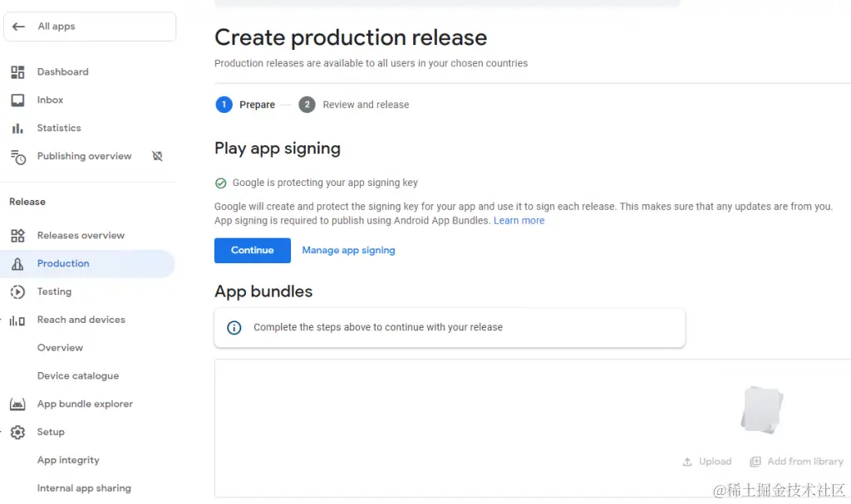The width and height of the screenshot is (851, 504).
Task: Click the App bundle explorer android icon
Action: 17,404
